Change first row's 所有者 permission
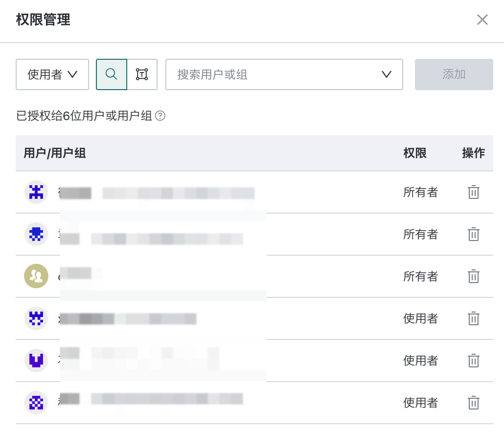Screen dimensions: 504x434 coord(420,192)
